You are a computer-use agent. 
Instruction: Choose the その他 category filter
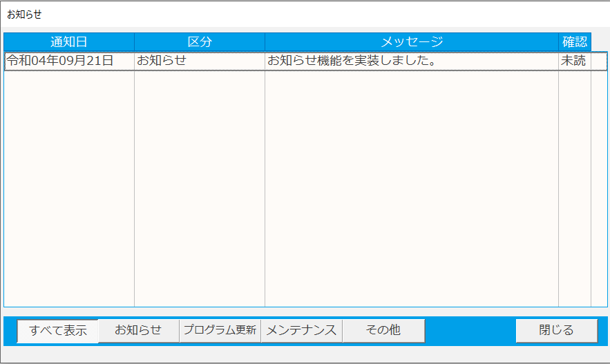tap(383, 331)
